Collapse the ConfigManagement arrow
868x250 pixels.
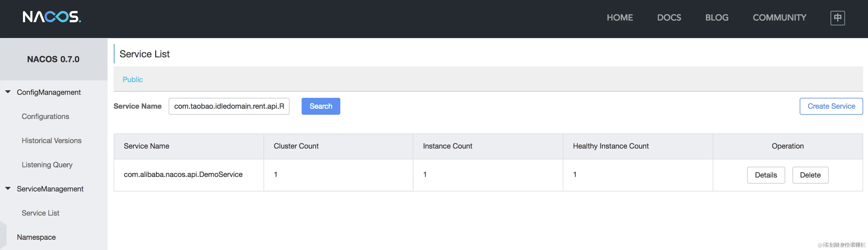coord(8,92)
